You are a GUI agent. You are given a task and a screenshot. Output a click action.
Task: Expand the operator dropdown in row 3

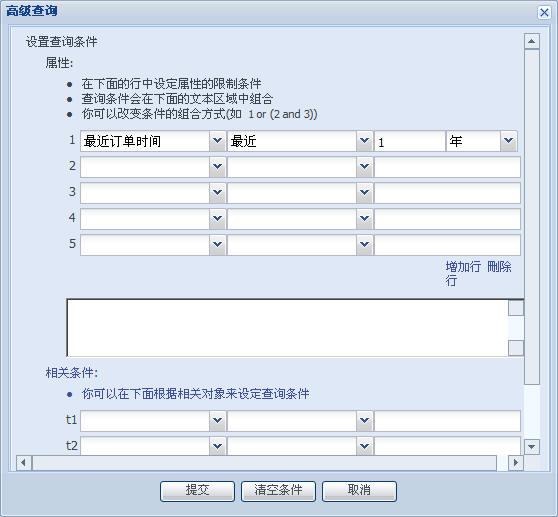[x=364, y=193]
